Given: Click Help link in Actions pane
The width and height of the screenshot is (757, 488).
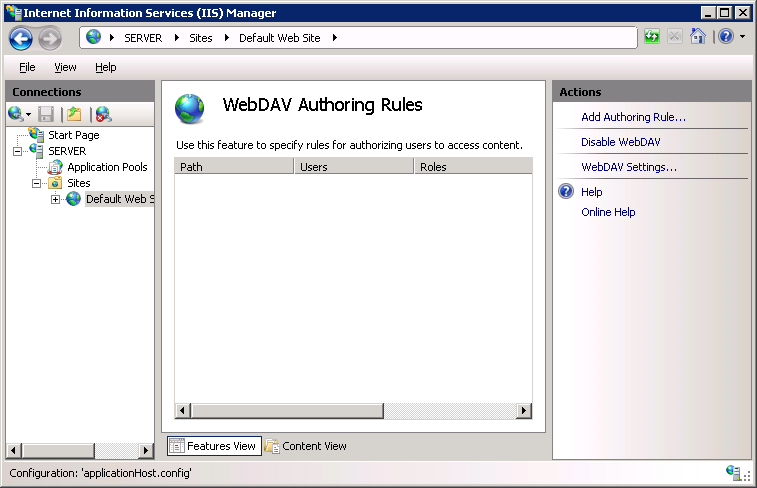Looking at the screenshot, I should click(x=591, y=192).
